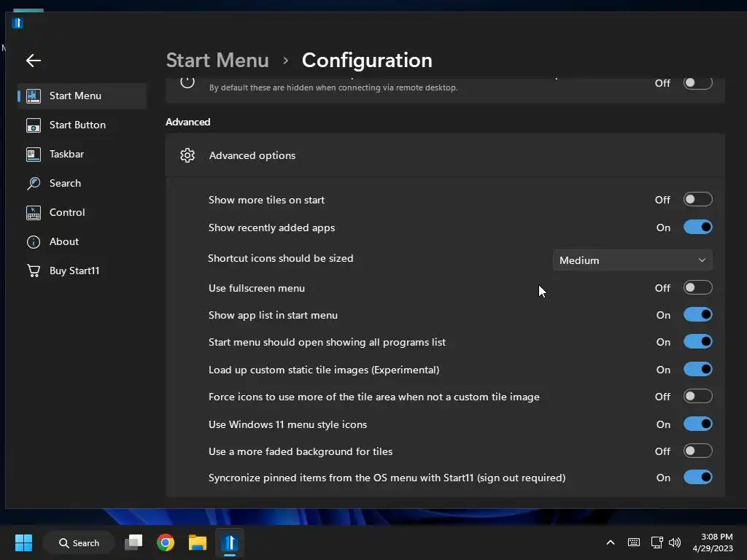The width and height of the screenshot is (747, 560).
Task: Disable Load up custom static tile images
Action: click(698, 369)
